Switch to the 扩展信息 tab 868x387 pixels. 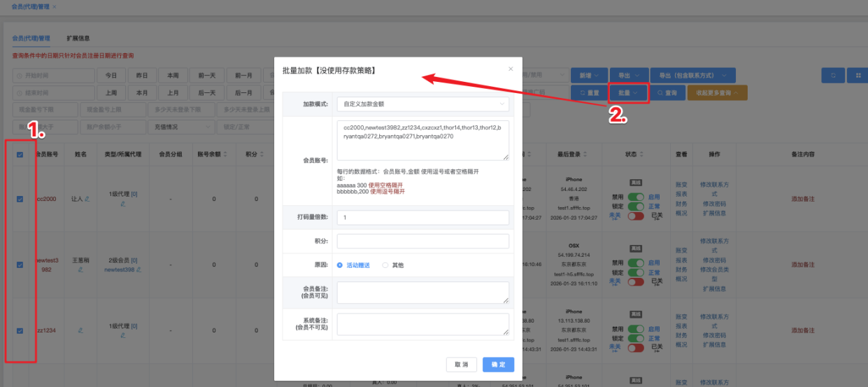[78, 38]
